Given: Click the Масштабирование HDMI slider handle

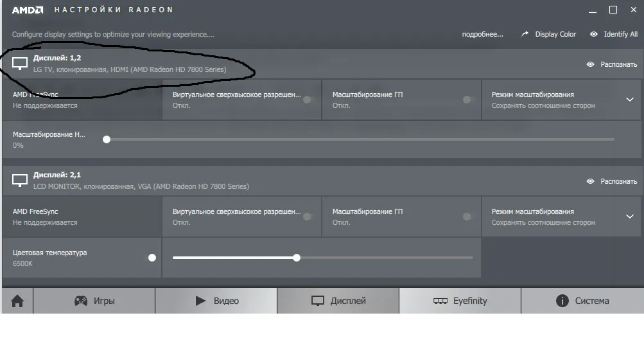Looking at the screenshot, I should point(107,139).
